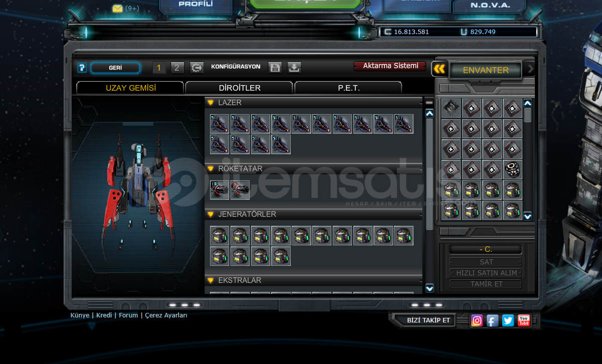This screenshot has height=364, width=602.
Task: Switch to configuration 1
Action: (159, 68)
